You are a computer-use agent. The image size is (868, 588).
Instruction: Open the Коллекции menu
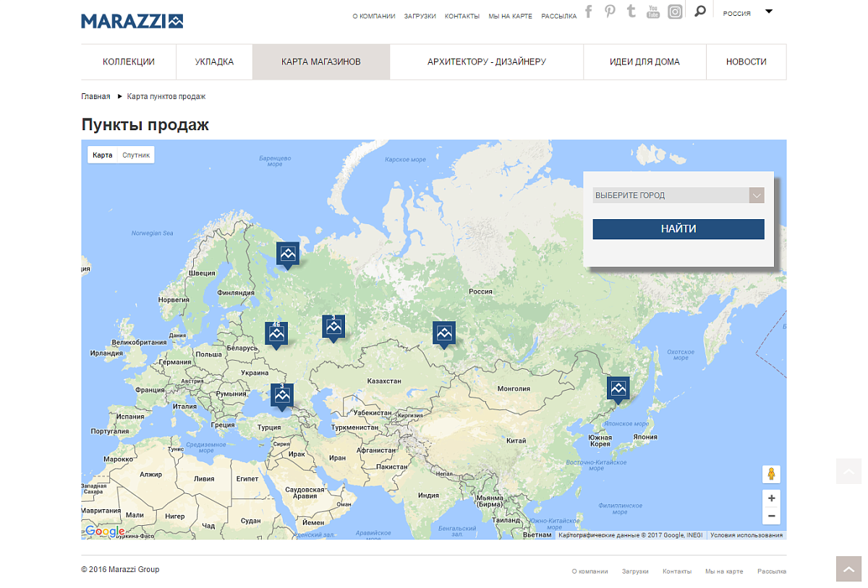coord(129,61)
